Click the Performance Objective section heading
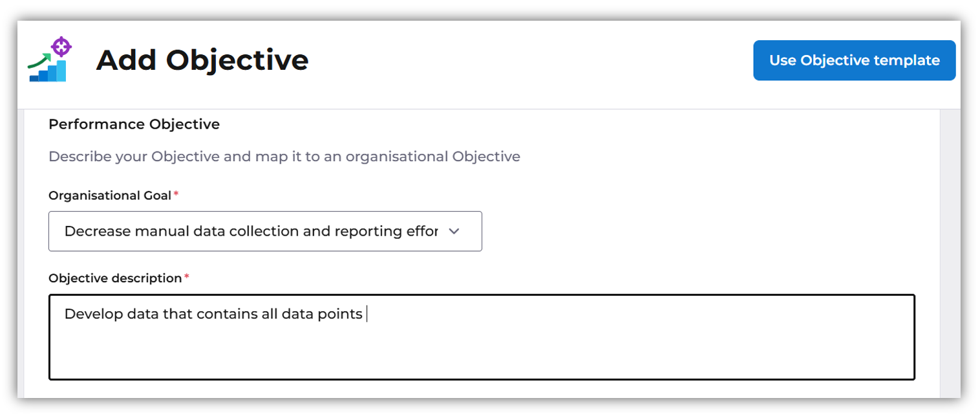Viewport: 980px width, 420px height. [134, 124]
